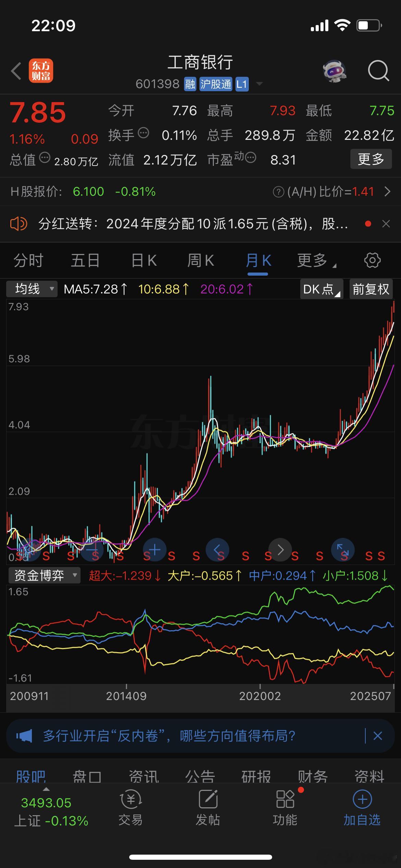Tap the info icon beside 换手
401x868 pixels.
[143, 133]
